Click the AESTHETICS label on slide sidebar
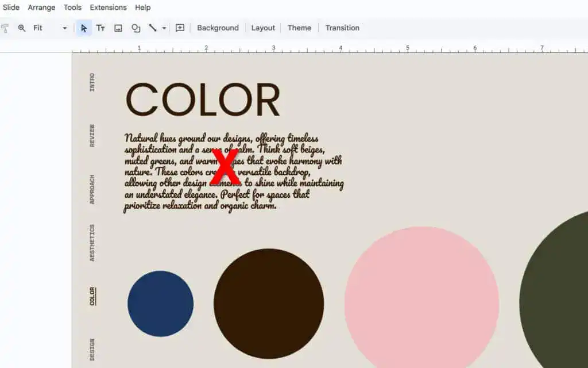 point(92,243)
